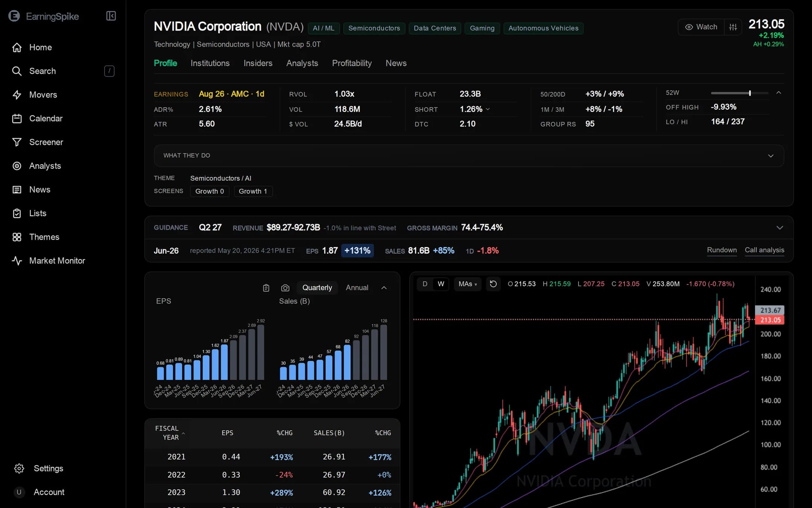This screenshot has height=508, width=812.
Task: Click the Lists clipboard icon
Action: click(17, 213)
